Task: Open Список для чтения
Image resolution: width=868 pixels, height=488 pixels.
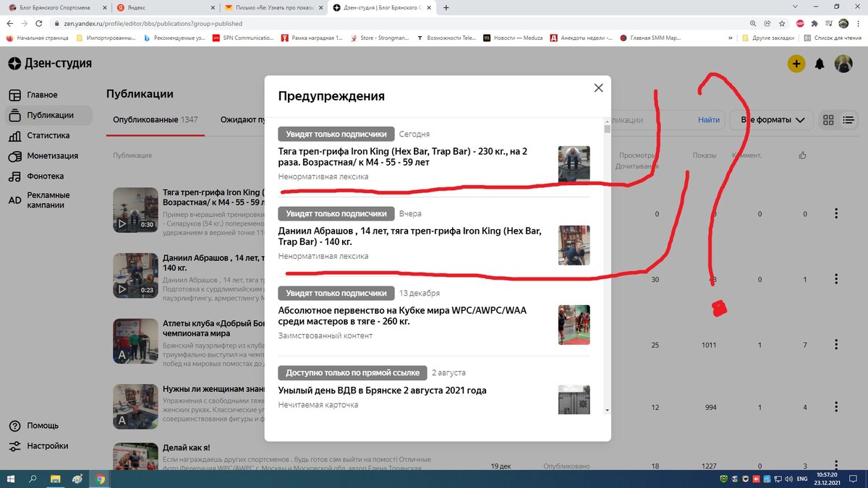Action: [x=833, y=38]
